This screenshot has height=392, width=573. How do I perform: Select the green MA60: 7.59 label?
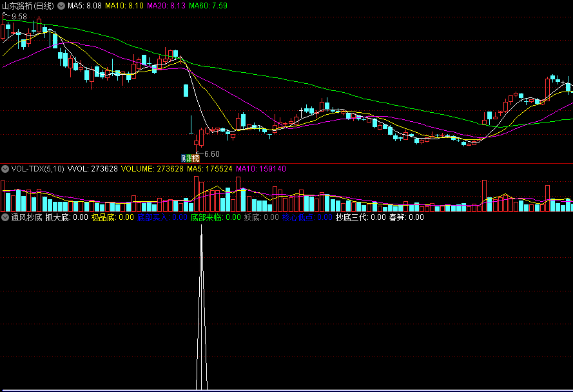tap(208, 6)
